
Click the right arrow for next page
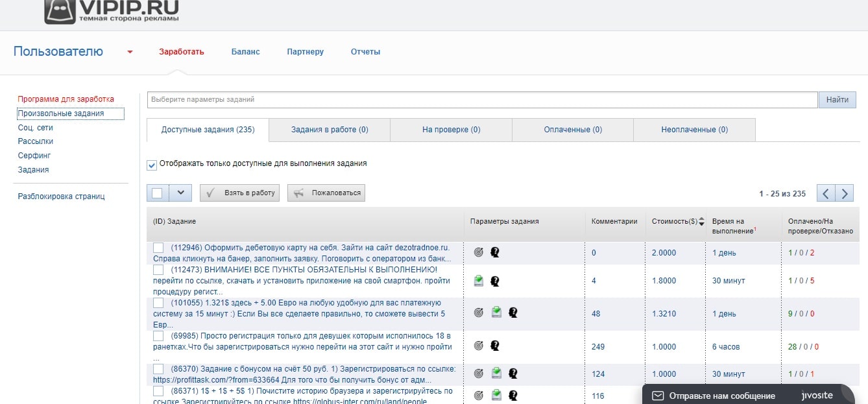click(x=843, y=193)
